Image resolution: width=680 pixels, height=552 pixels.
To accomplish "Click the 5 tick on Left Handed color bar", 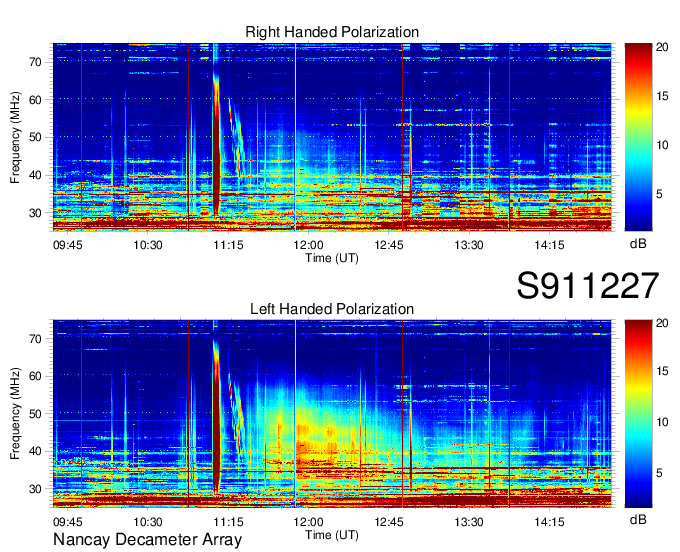I will point(659,473).
